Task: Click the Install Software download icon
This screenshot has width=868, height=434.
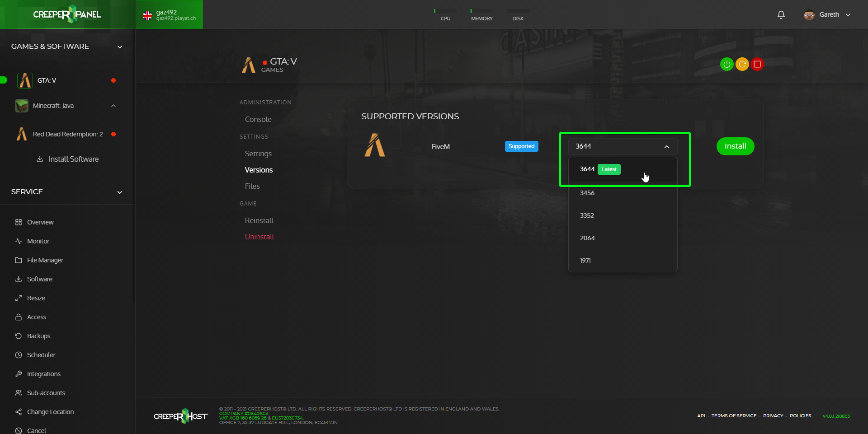Action: pos(40,159)
